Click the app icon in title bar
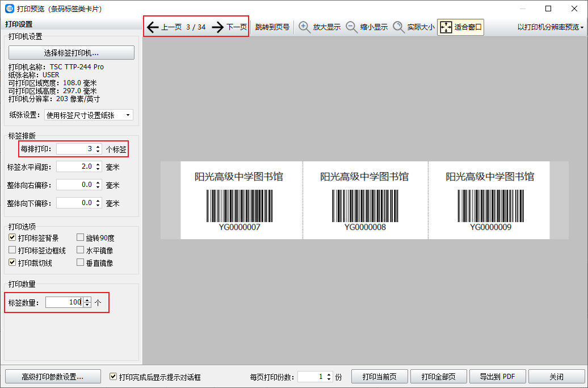This screenshot has width=588, height=388. coord(9,9)
